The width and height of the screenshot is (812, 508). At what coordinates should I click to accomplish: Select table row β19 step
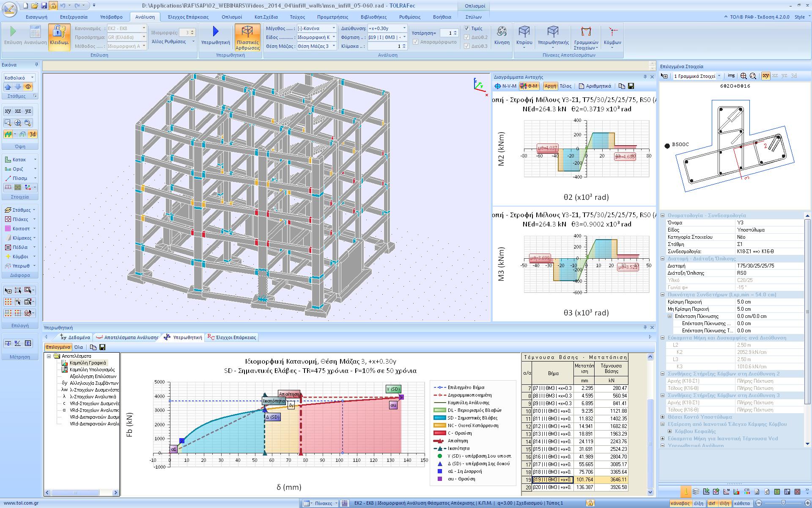pyautogui.click(x=552, y=480)
